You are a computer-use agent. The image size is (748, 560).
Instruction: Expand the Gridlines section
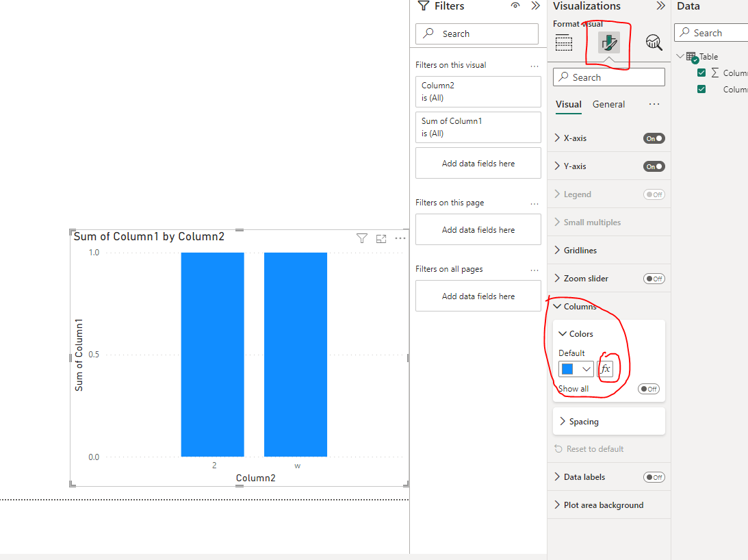click(x=557, y=250)
